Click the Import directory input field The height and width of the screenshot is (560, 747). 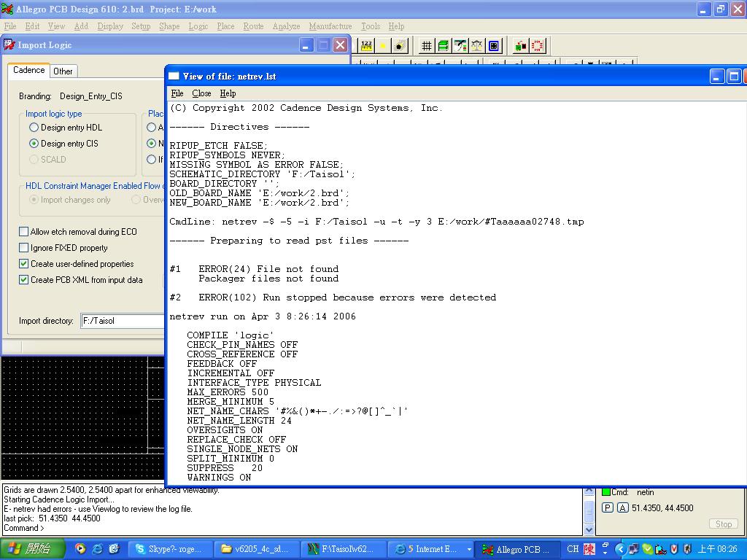pos(123,321)
